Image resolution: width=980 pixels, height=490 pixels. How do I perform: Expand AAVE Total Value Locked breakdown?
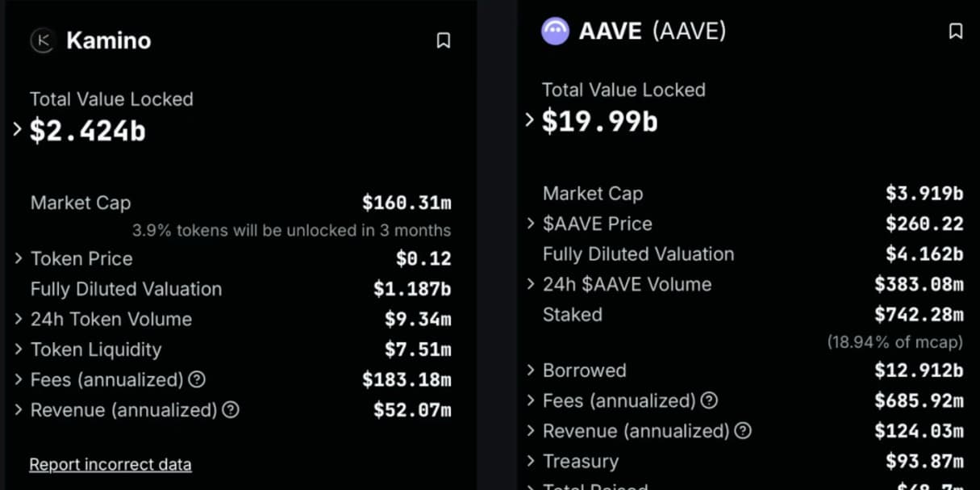[529, 120]
